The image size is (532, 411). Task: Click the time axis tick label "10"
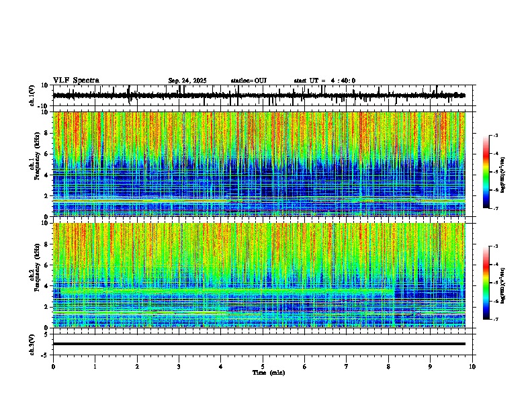[472, 367]
